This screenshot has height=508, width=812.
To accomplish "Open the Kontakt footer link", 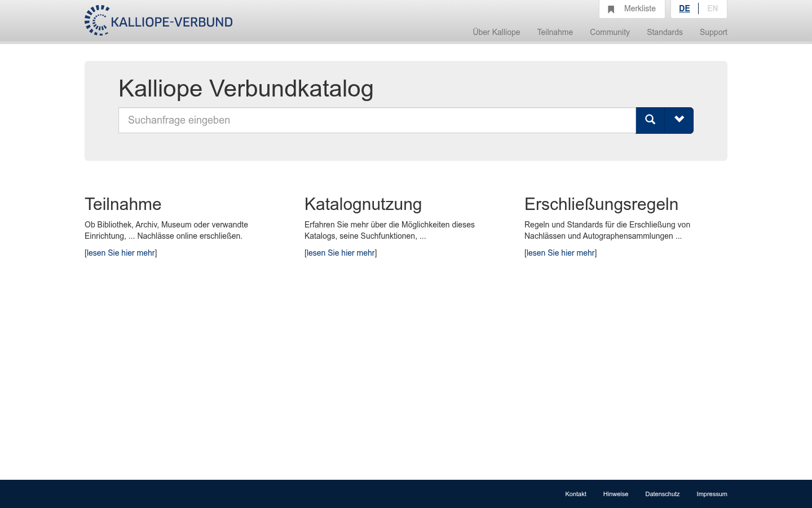I will click(x=576, y=494).
